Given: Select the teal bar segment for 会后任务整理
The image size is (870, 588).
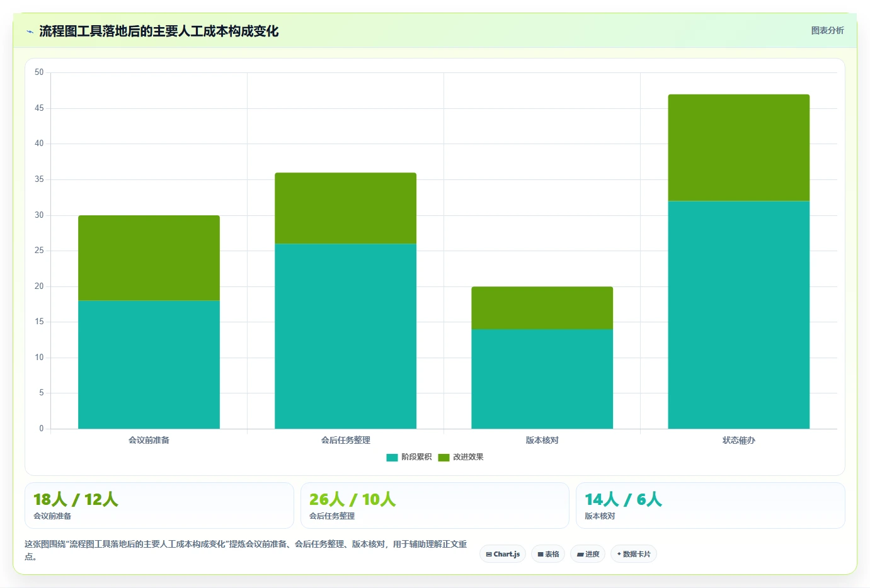Looking at the screenshot, I should point(345,336).
